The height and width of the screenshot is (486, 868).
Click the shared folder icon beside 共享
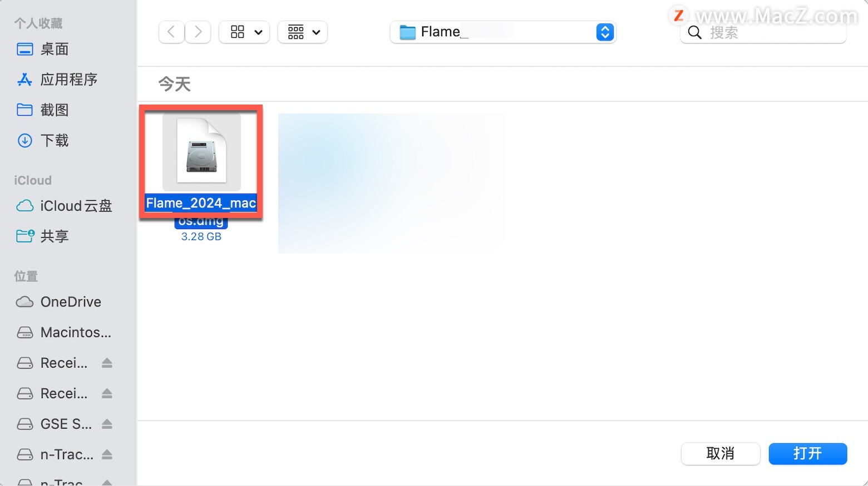coord(26,236)
